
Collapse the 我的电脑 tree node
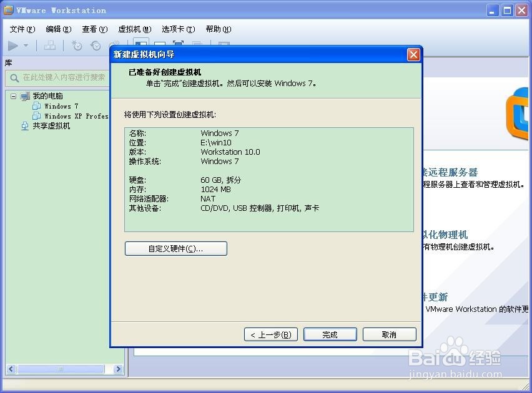point(13,96)
